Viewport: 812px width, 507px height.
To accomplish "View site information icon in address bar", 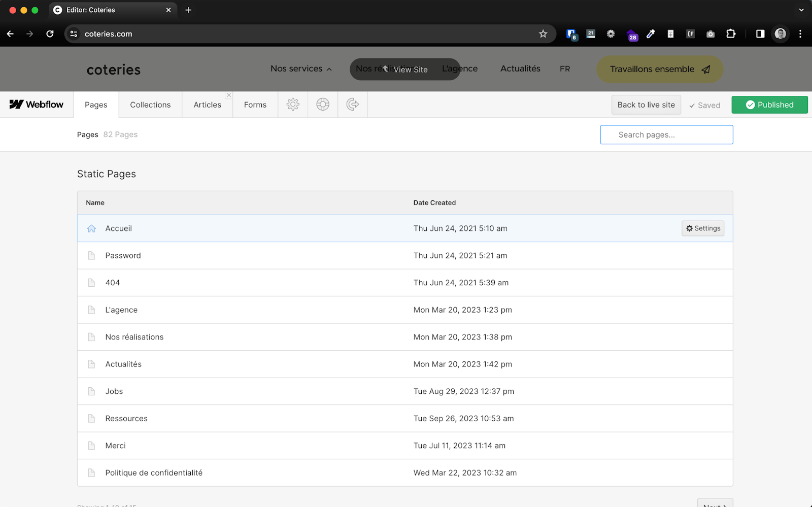I will [74, 34].
